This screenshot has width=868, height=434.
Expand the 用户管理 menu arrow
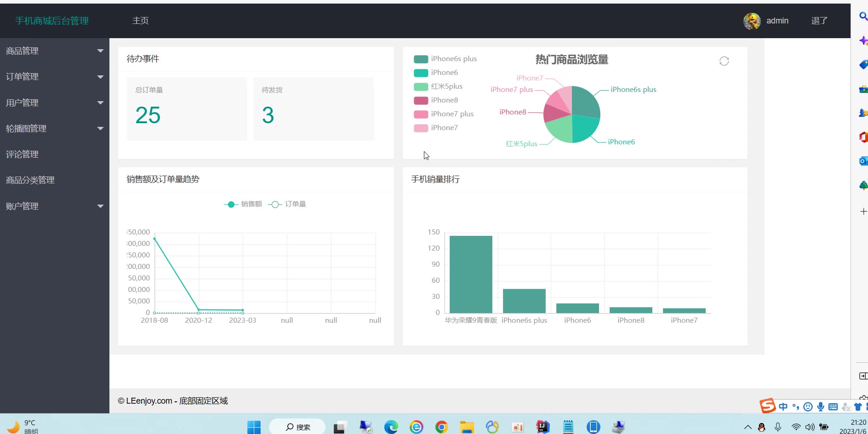(100, 103)
